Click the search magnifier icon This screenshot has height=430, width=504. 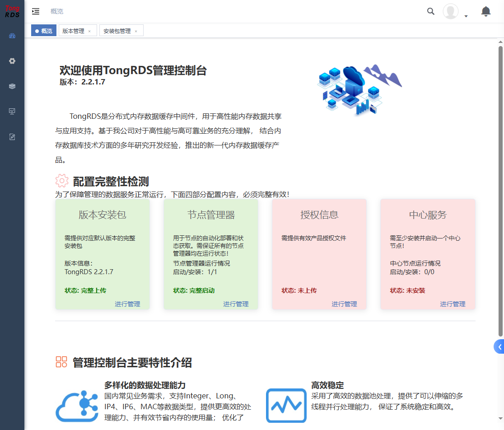[x=431, y=12]
